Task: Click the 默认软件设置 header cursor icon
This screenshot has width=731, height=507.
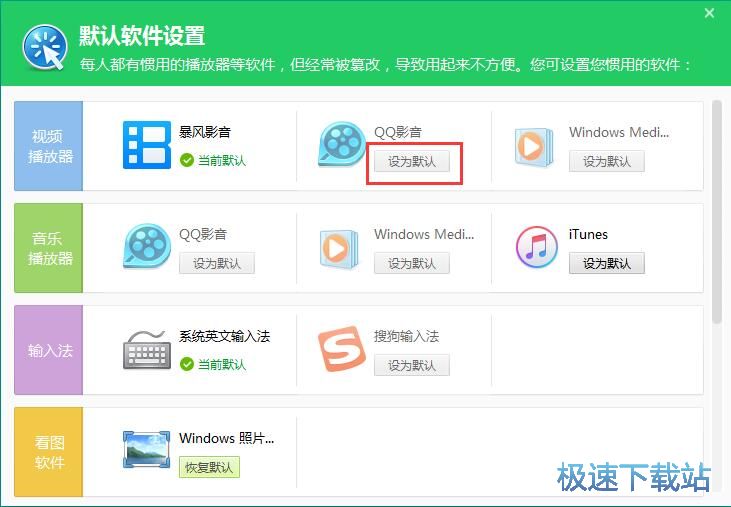Action: click(45, 47)
